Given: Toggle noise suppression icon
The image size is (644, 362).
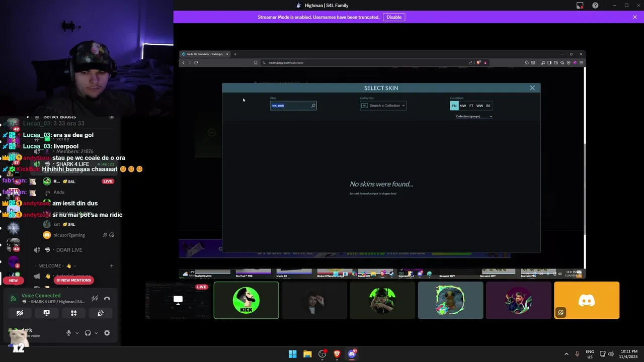Looking at the screenshot, I should [95, 298].
